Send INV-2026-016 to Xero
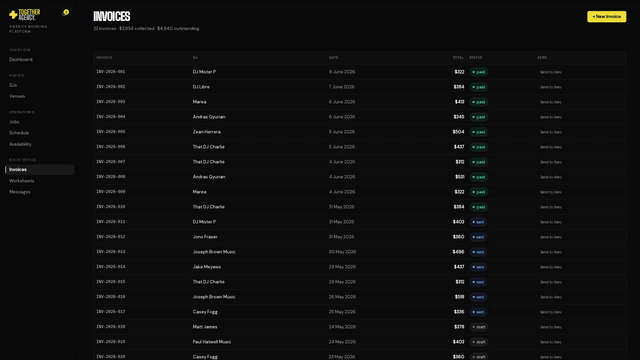Screen dimensions: 640x360 pyautogui.click(x=551, y=297)
